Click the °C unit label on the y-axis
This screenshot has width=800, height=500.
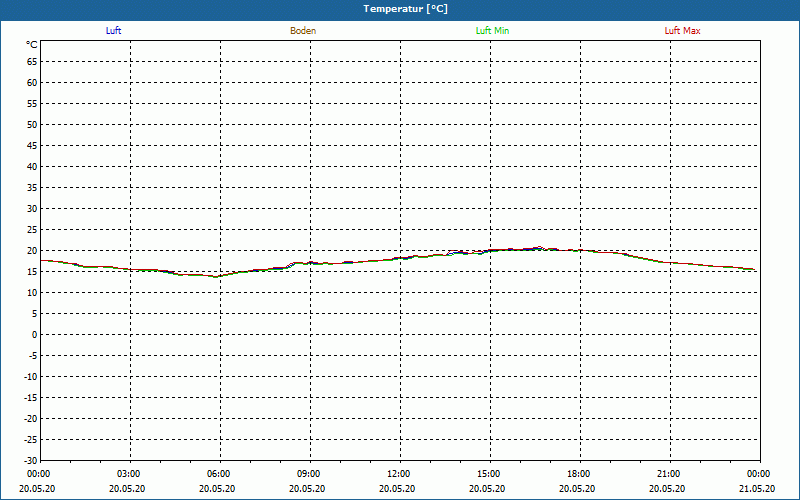click(x=32, y=45)
